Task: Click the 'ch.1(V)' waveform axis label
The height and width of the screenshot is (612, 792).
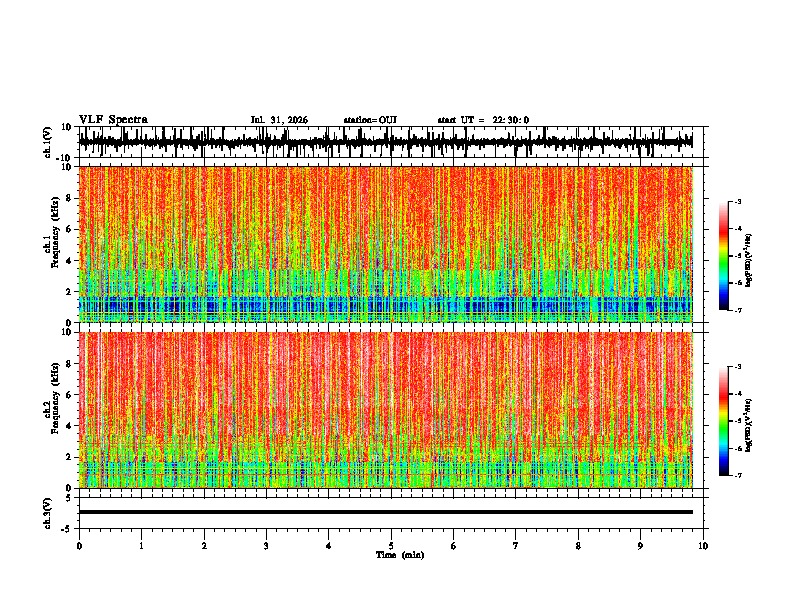Action: 47,142
